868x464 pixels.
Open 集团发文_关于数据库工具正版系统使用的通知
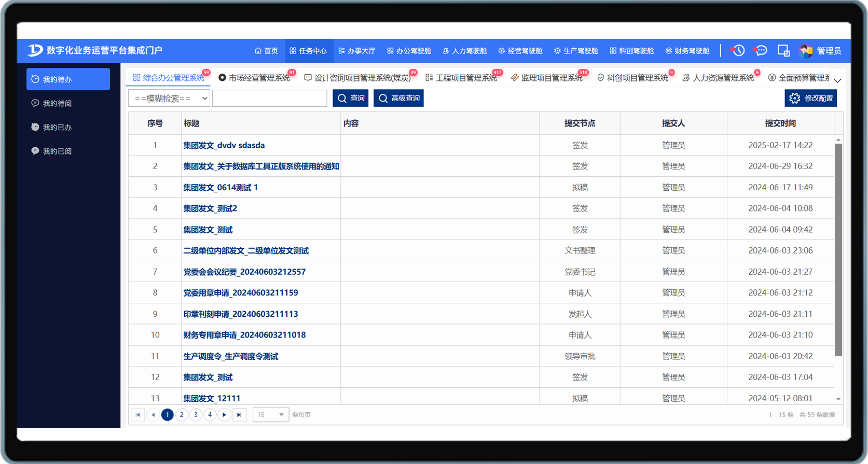click(261, 166)
